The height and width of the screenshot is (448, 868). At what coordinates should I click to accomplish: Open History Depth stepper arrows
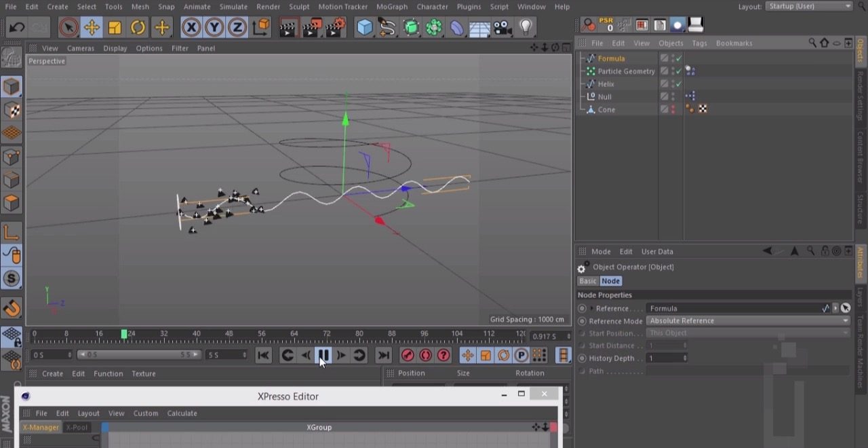(684, 358)
